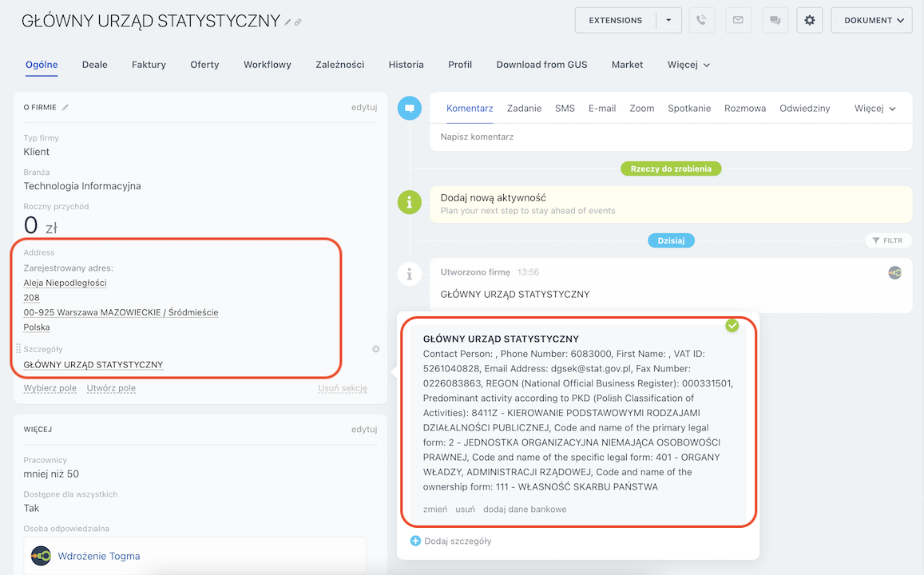The height and width of the screenshot is (575, 924).
Task: Open settings via the gear icon in header
Action: coord(809,21)
